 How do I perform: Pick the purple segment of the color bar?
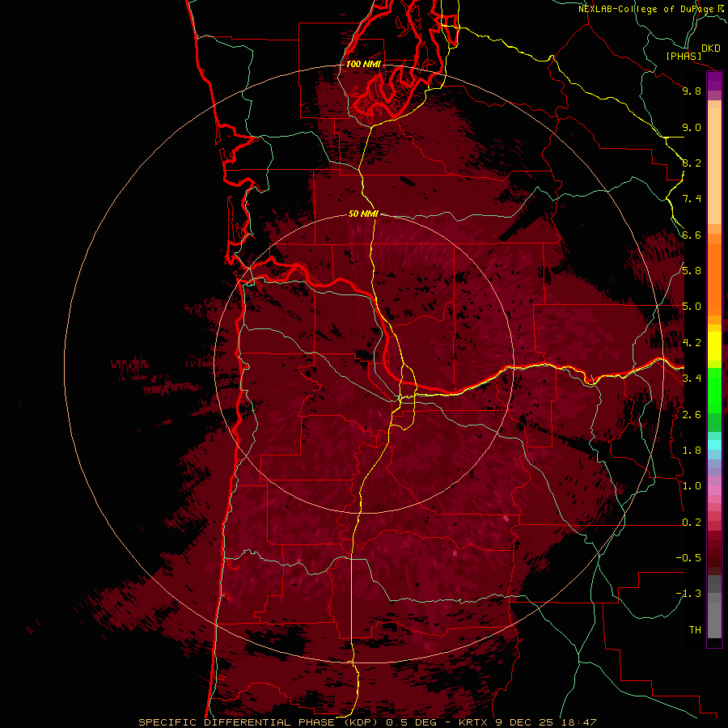(x=714, y=81)
